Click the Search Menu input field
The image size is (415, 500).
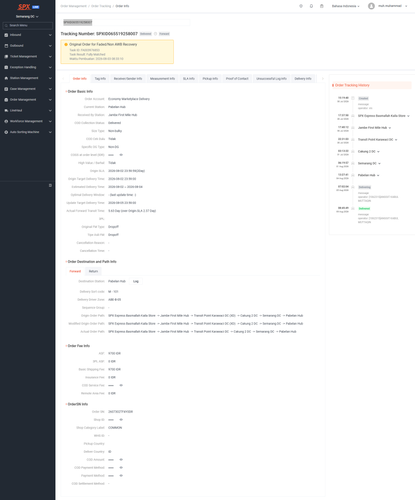[28, 25]
